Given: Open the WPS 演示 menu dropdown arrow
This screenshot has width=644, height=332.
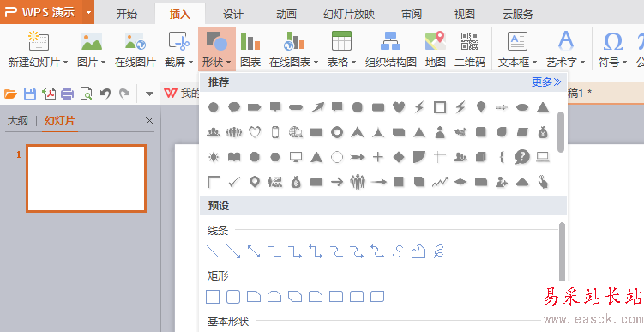Looking at the screenshot, I should coord(88,12).
